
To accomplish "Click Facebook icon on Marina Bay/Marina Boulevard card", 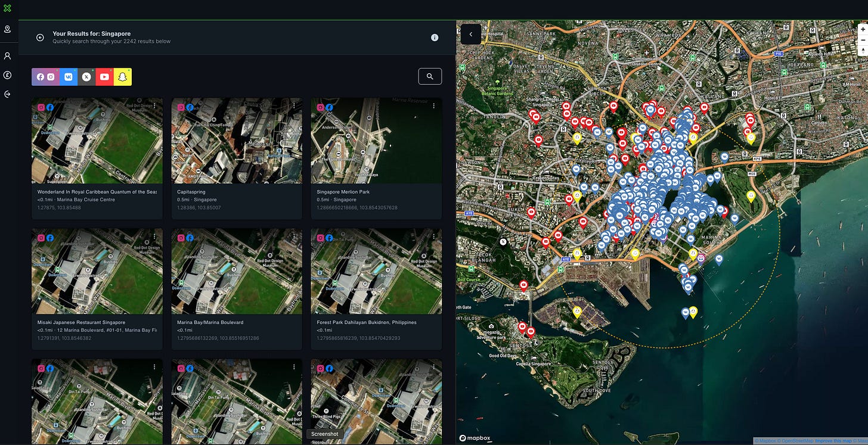I will 190,238.
